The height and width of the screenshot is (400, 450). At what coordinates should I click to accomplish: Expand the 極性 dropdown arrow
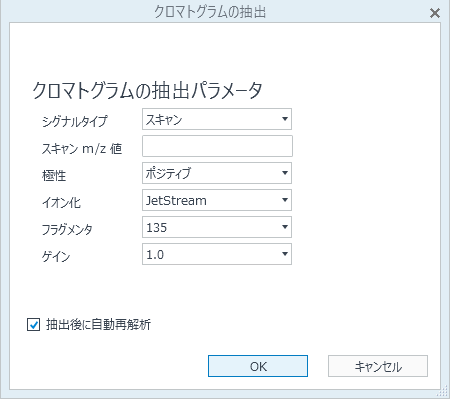(x=285, y=173)
